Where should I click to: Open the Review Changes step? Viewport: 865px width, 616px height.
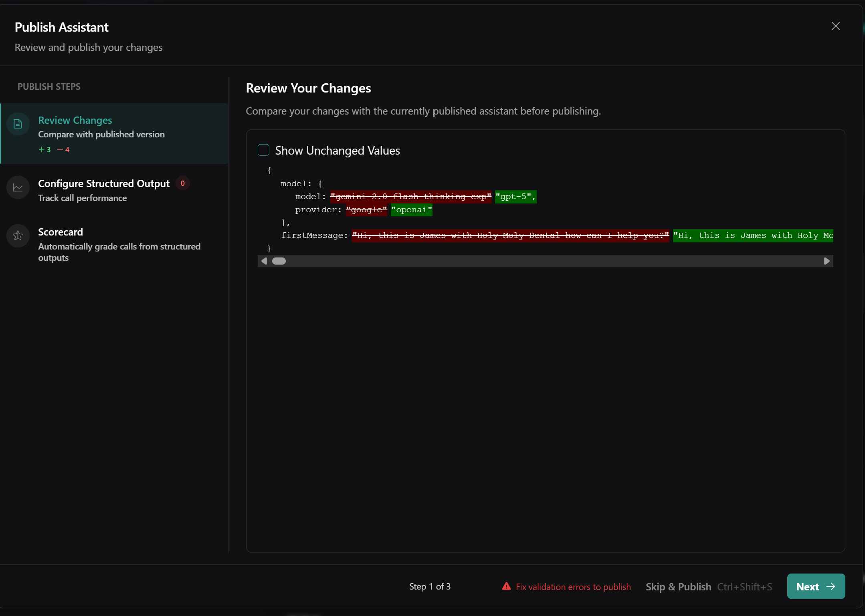coord(75,120)
